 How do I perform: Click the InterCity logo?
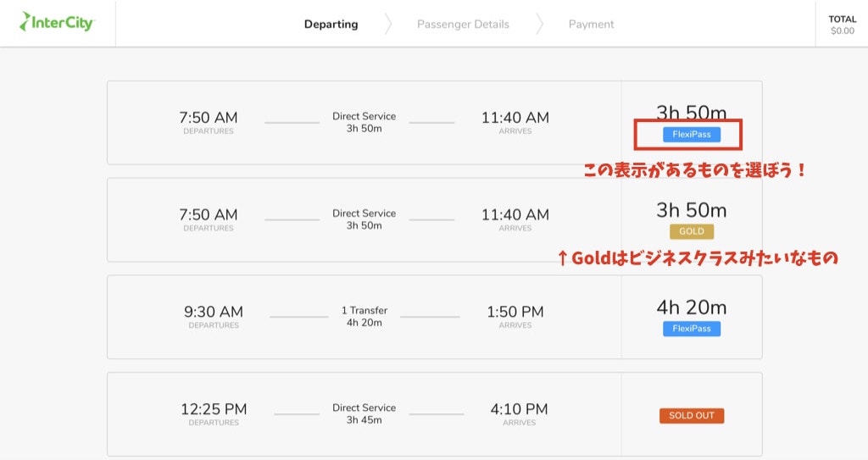point(57,23)
